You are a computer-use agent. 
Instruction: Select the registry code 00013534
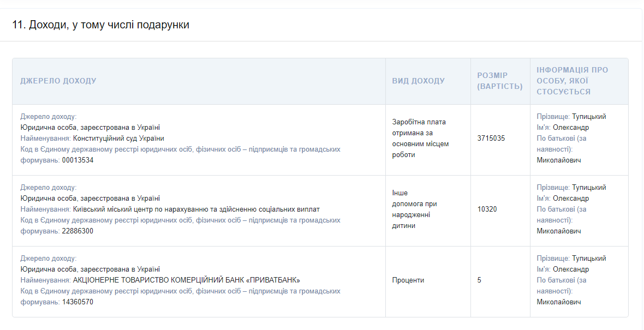coord(77,160)
